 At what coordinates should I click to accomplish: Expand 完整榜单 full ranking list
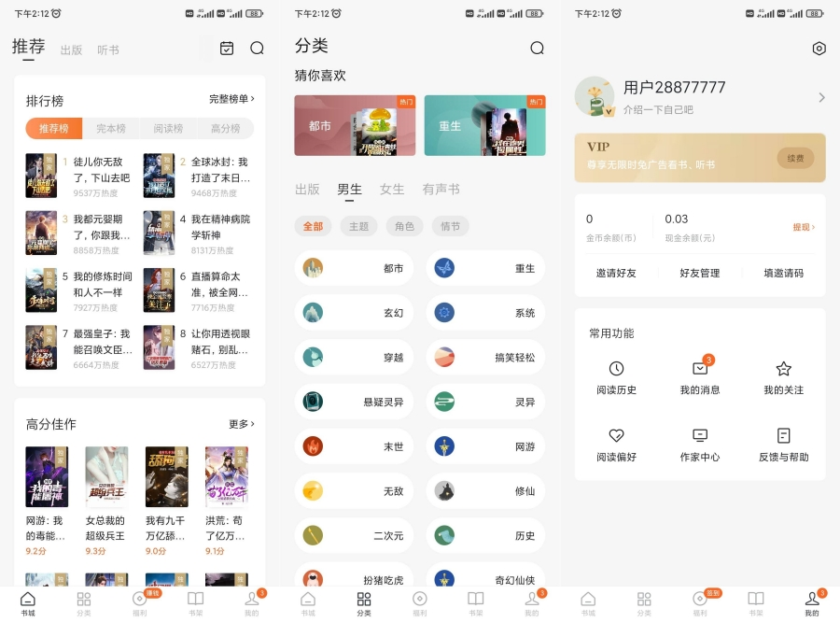tap(231, 99)
